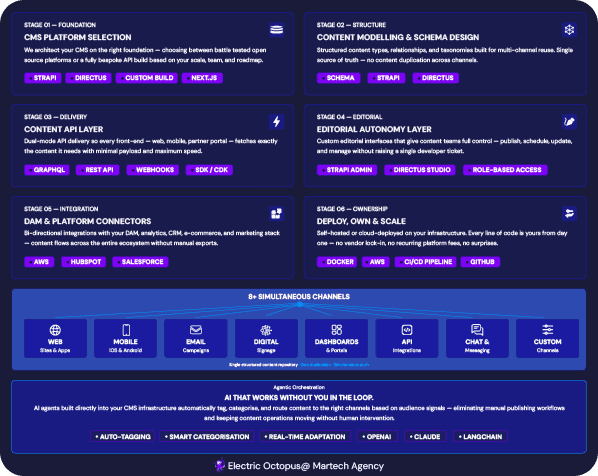Select the DIRECTUS tag in Stage 01
This screenshot has height=476, width=598.
pyautogui.click(x=88, y=78)
